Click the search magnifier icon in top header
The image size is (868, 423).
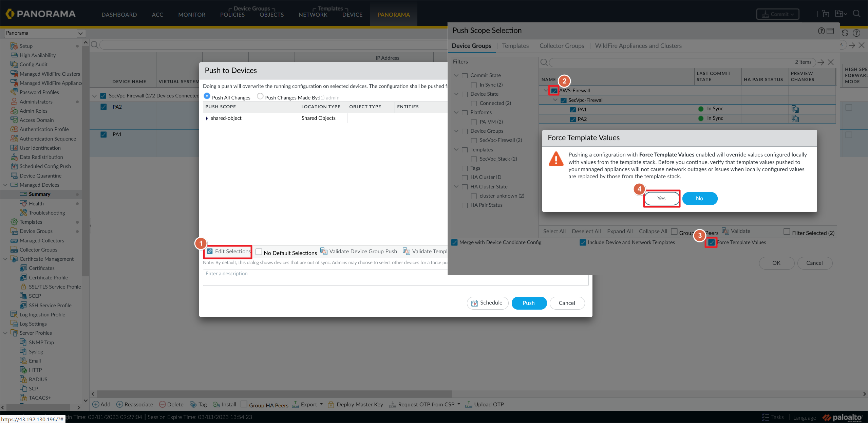point(856,14)
